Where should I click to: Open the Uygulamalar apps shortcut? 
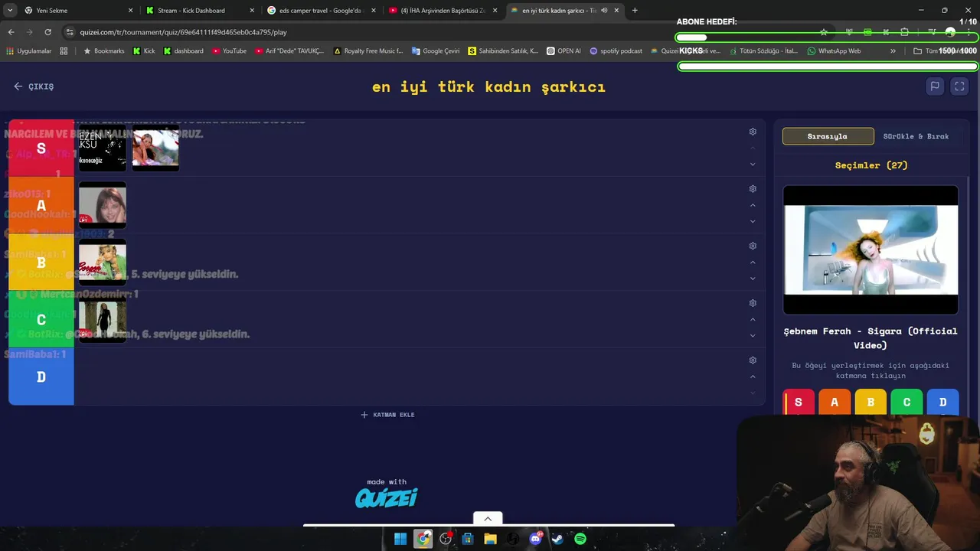[28, 51]
